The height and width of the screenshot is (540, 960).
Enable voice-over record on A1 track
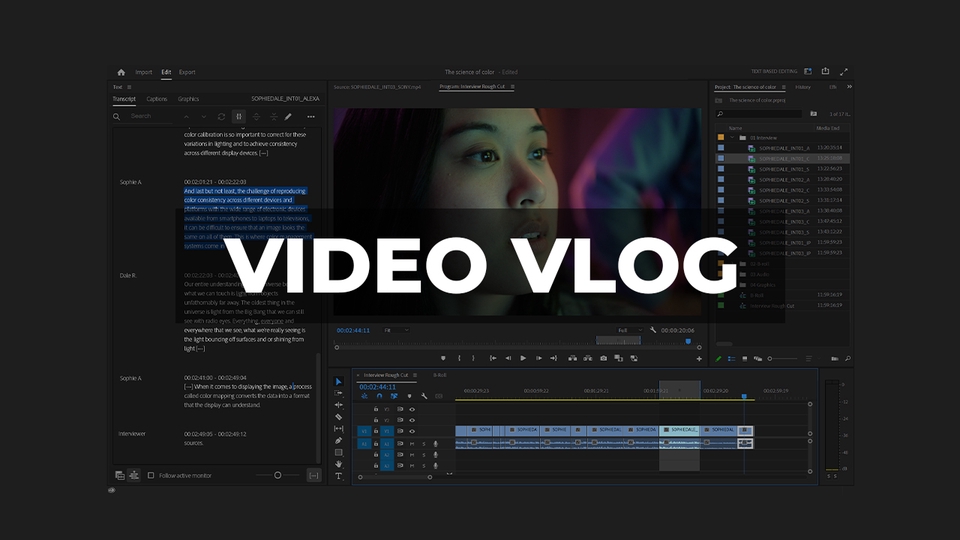(x=435, y=444)
